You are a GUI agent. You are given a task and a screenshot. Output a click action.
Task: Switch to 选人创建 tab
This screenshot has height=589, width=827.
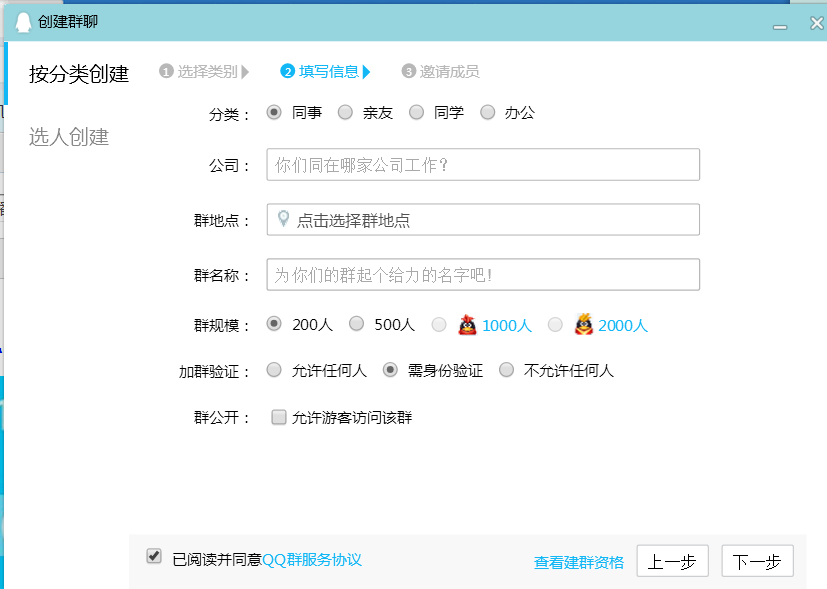click(69, 137)
